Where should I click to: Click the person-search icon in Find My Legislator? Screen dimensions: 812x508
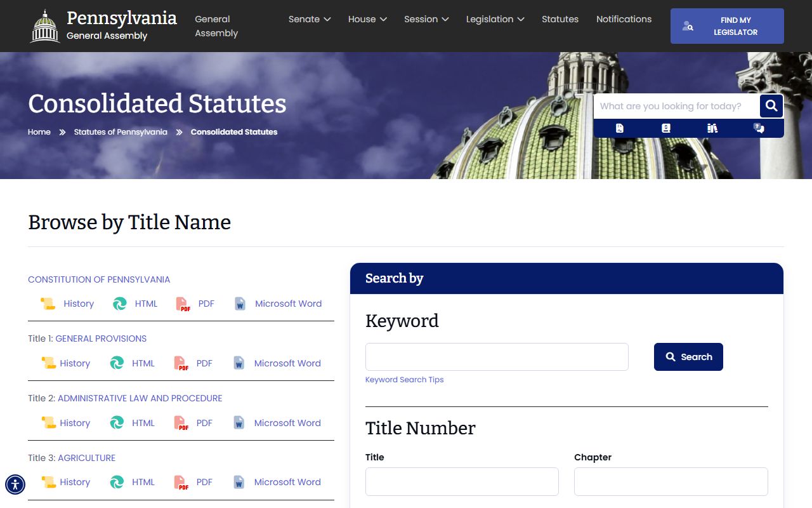pyautogui.click(x=688, y=26)
